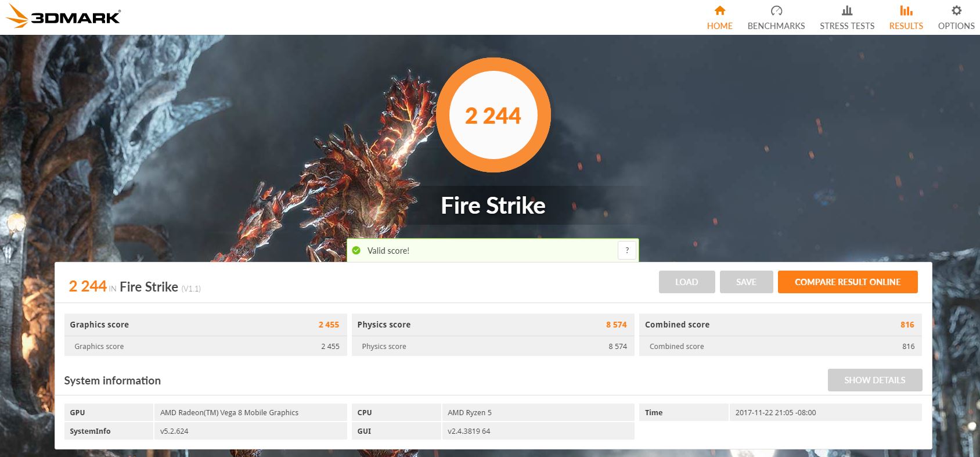The width and height of the screenshot is (980, 457).
Task: Switch to the BENCHMARKS tab label
Action: pyautogui.click(x=776, y=26)
